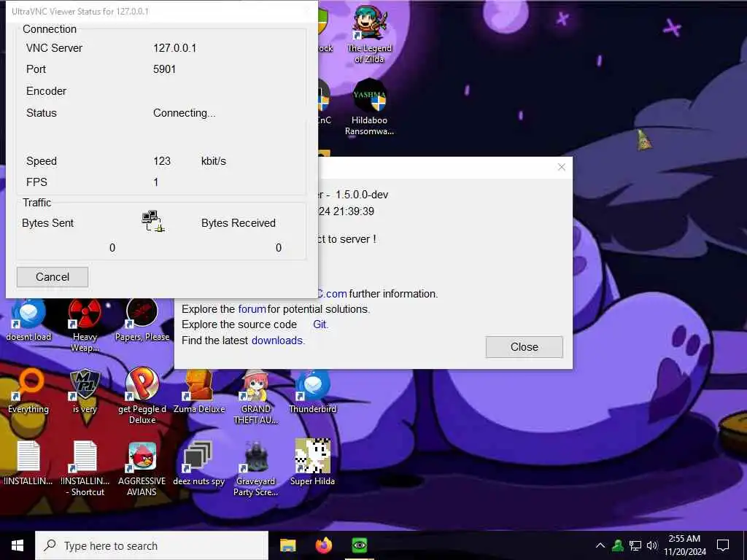Launch get Peggle d Deluxe shortcut
The height and width of the screenshot is (560, 747).
coord(142,397)
